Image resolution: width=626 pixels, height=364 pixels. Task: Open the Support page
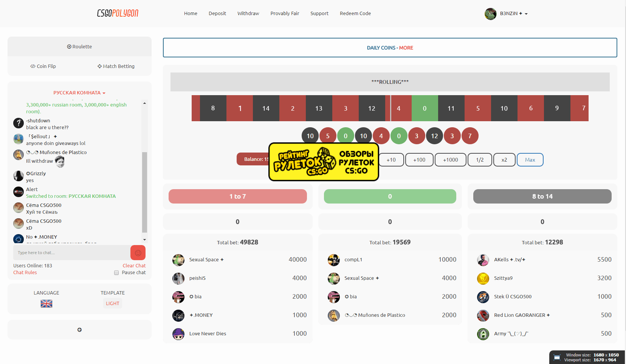coord(319,14)
